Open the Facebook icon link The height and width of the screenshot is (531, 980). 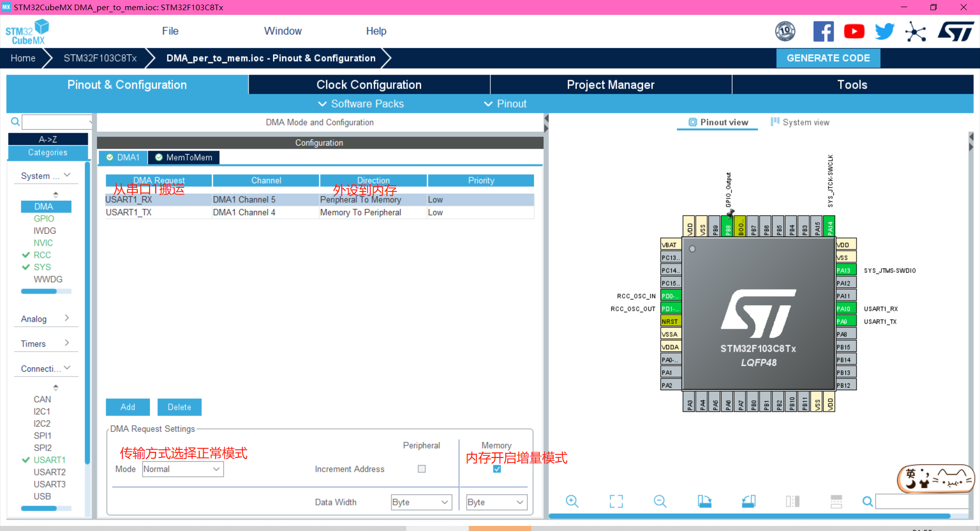823,32
